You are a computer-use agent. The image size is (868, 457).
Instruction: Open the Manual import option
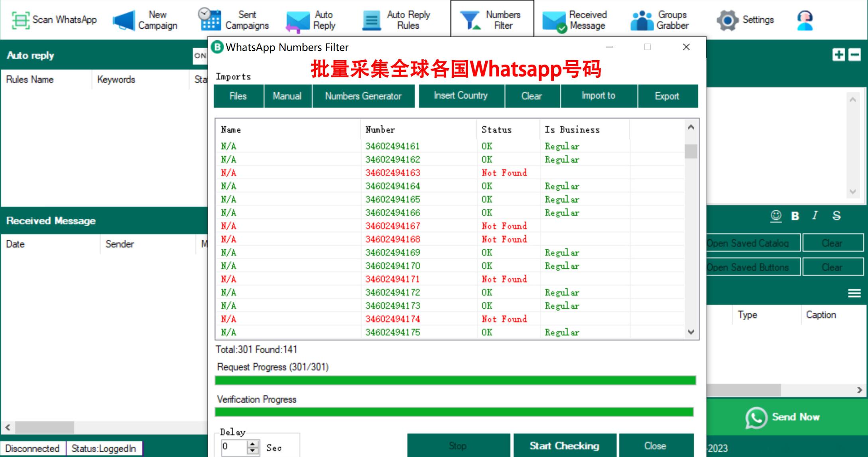287,96
